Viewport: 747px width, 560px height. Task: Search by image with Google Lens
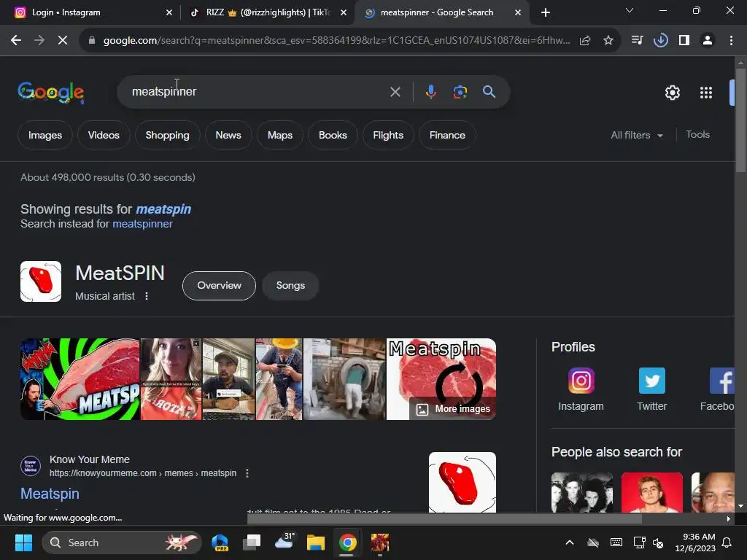(460, 92)
